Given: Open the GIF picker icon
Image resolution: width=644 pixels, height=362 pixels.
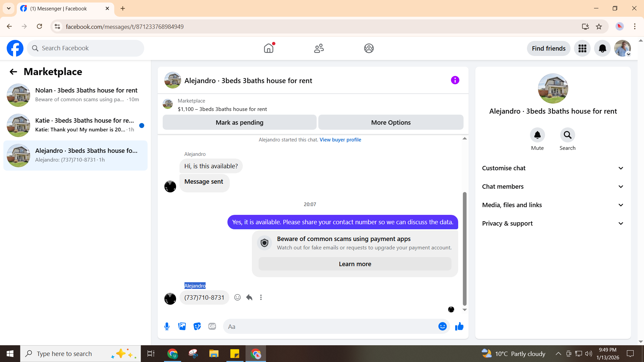Looking at the screenshot, I should point(212,326).
